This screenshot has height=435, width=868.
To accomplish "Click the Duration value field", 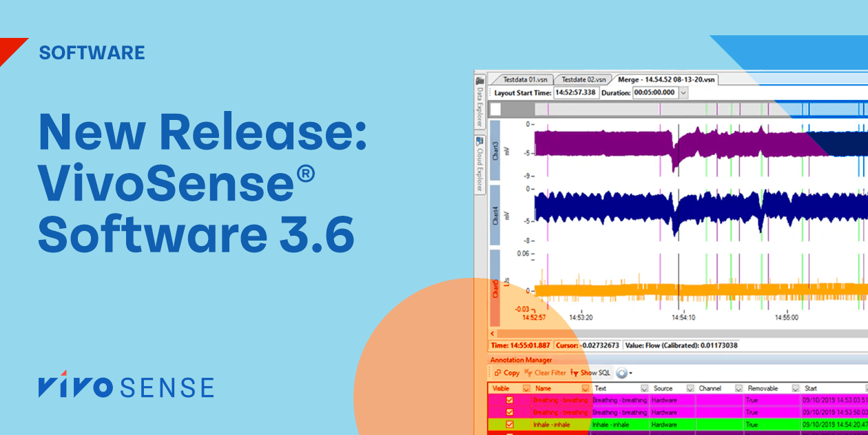I will click(656, 92).
